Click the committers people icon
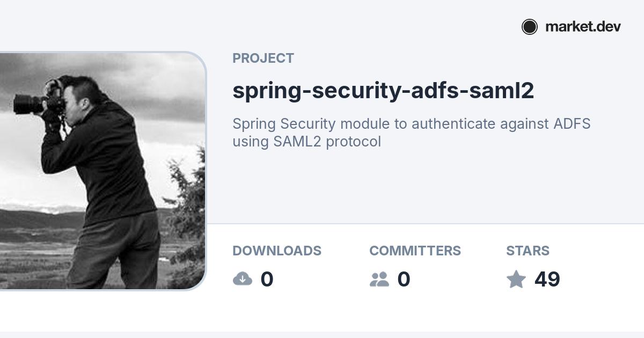644x338 pixels. tap(379, 279)
